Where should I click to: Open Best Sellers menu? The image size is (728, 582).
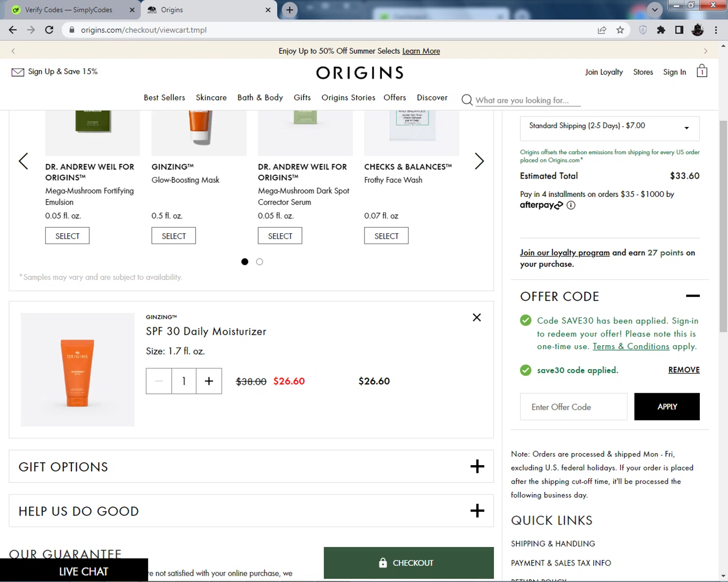(165, 97)
